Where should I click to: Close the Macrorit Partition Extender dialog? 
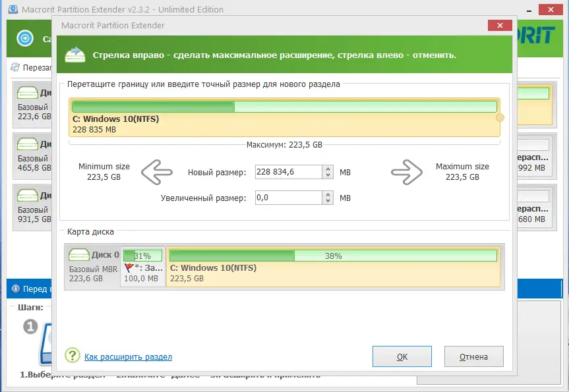[x=500, y=26]
